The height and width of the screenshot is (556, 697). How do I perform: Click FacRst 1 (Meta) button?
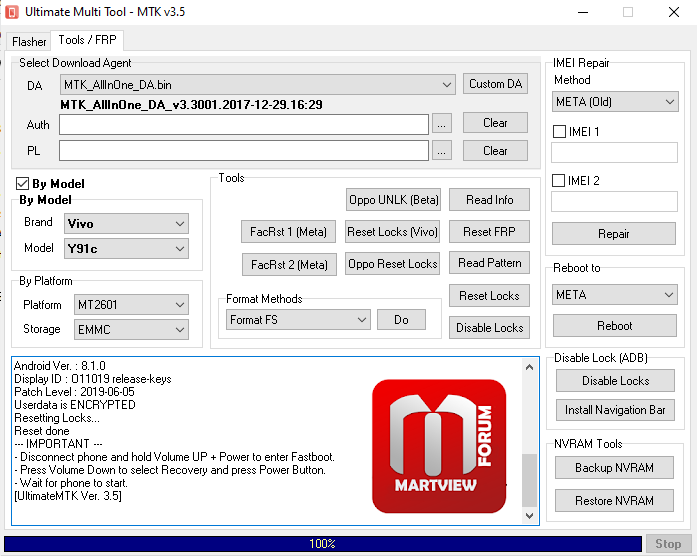[288, 232]
